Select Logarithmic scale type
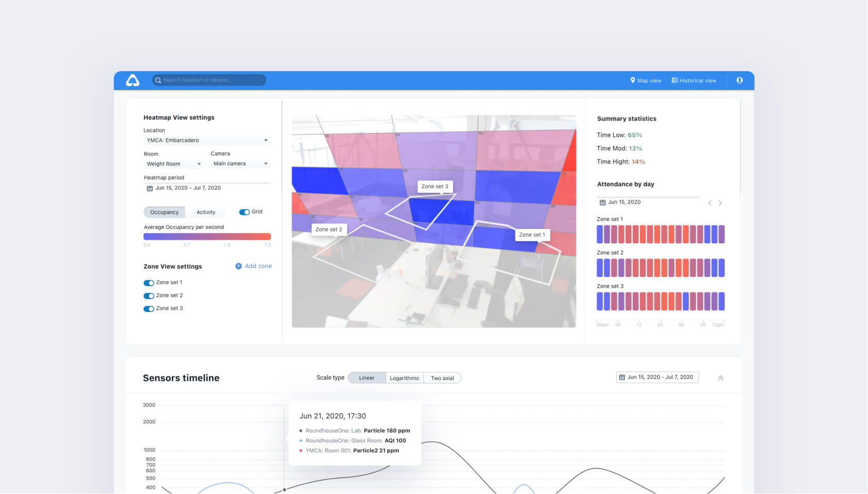 coord(405,378)
